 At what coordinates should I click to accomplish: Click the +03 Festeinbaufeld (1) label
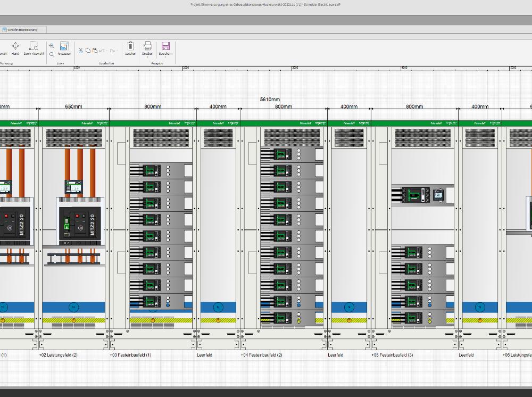(130, 355)
